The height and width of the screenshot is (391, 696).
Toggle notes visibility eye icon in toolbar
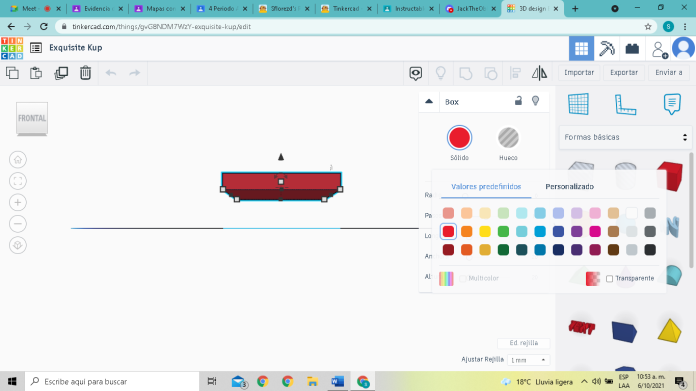(x=415, y=73)
